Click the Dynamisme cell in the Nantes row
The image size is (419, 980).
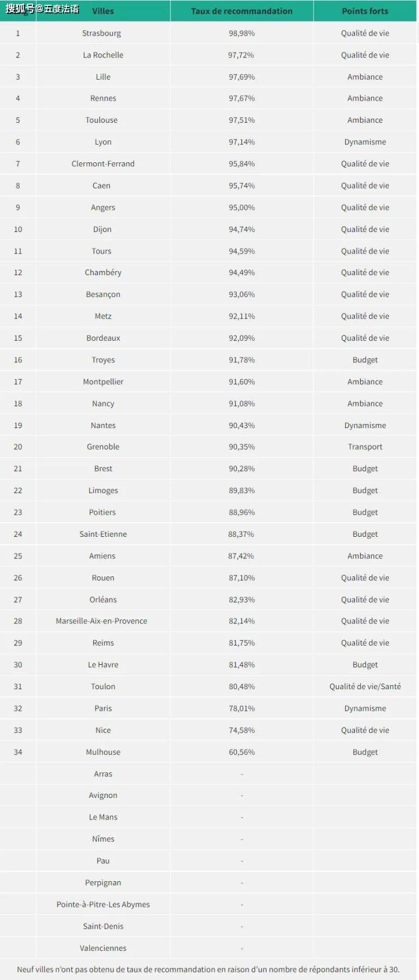pos(365,425)
